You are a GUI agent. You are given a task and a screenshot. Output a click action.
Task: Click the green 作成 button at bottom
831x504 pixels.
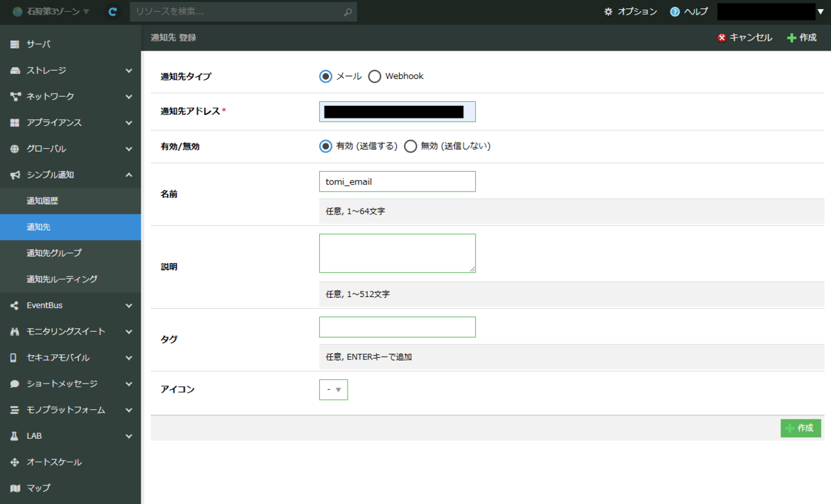801,428
